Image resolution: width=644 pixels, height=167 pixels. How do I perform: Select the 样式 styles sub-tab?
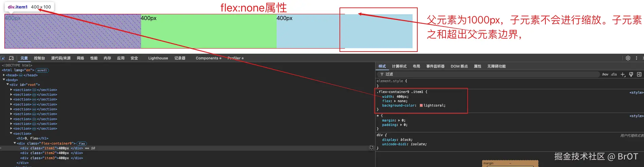(382, 67)
